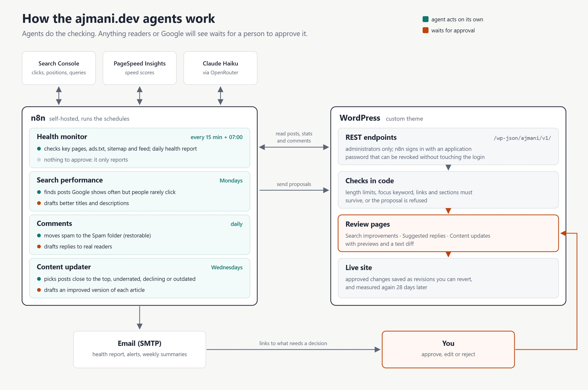Image resolution: width=588 pixels, height=390 pixels.
Task: Select the Claude Haiku box
Action: (x=220, y=68)
